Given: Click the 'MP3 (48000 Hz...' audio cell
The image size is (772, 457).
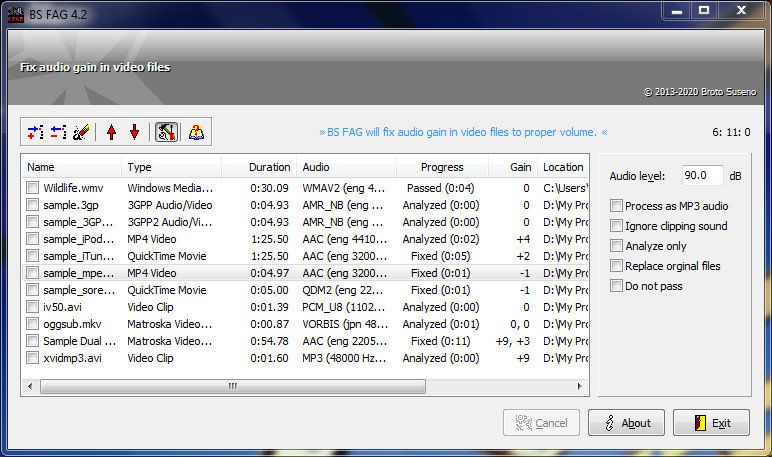Looking at the screenshot, I should tap(345, 358).
